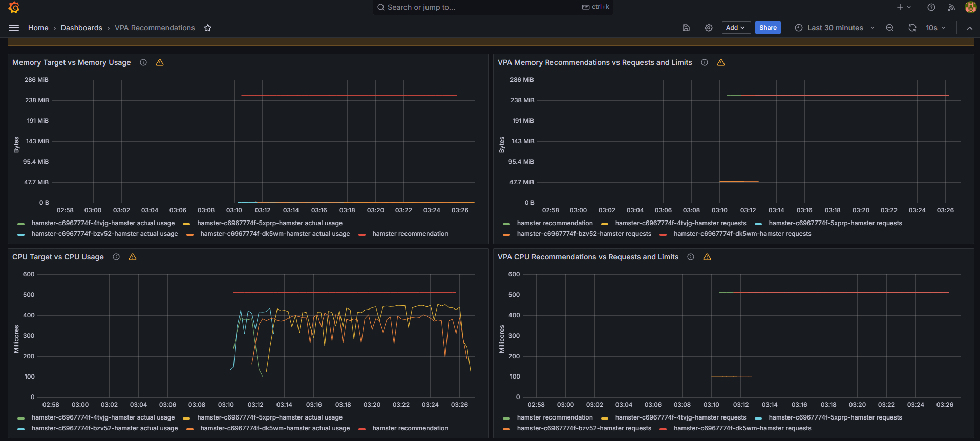This screenshot has width=980, height=441.
Task: Show info for VPA CPU Recommendations panel
Action: pos(691,257)
